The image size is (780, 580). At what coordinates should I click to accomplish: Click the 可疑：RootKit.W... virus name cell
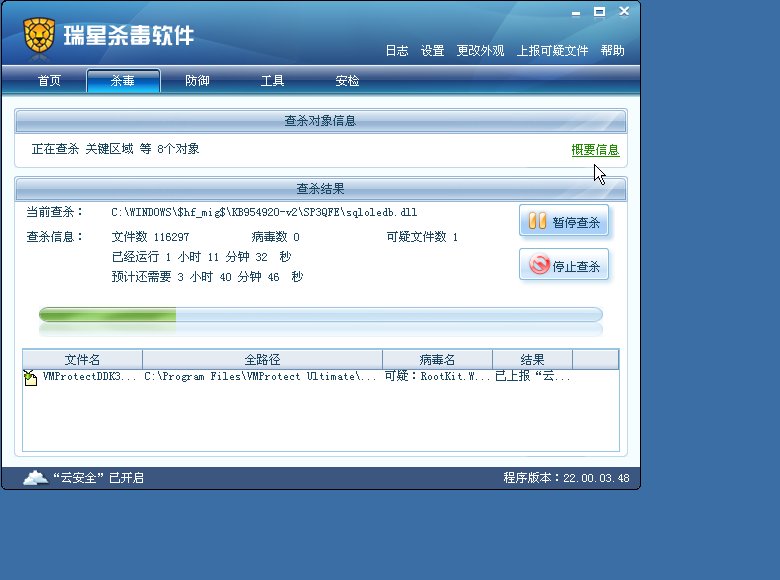(437, 377)
